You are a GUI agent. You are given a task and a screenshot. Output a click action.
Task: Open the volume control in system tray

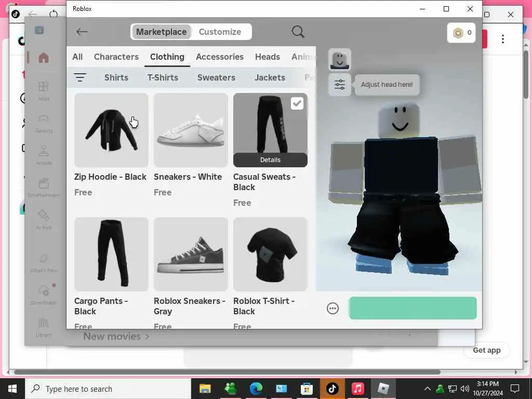point(465,389)
